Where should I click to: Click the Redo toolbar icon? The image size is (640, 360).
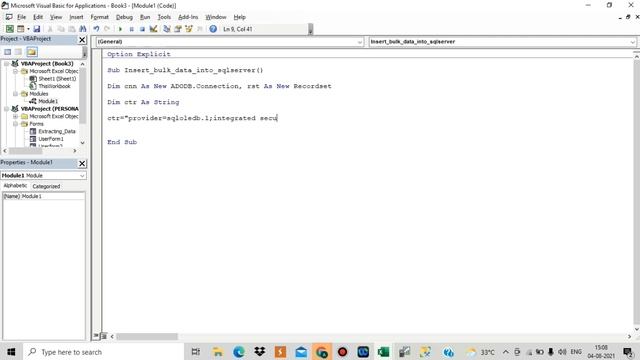(107, 29)
